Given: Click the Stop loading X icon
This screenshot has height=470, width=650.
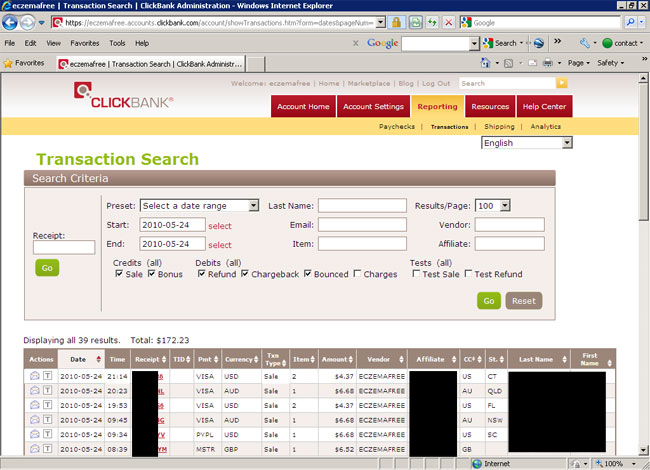Looking at the screenshot, I should [x=447, y=21].
